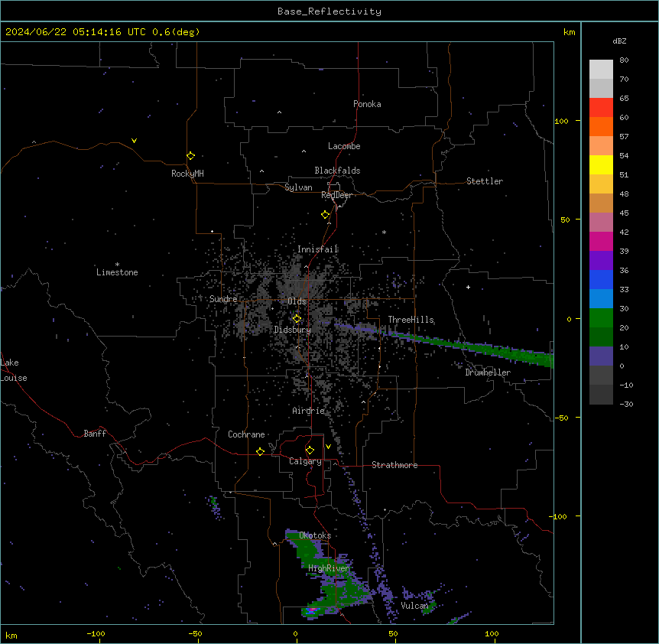Screen dimensions: 659x644
Task: Choose the light gray 70-80 dBZ swatch
Action: point(601,69)
